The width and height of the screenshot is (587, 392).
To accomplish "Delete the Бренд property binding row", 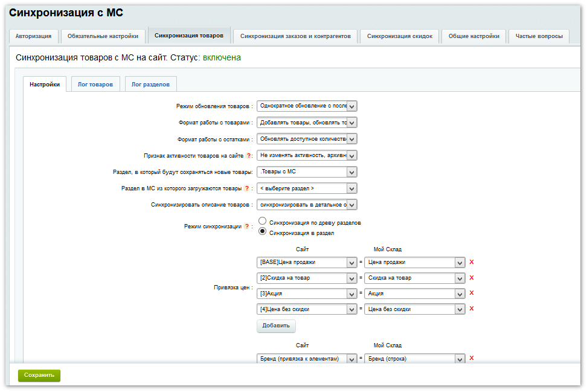I will 472,358.
